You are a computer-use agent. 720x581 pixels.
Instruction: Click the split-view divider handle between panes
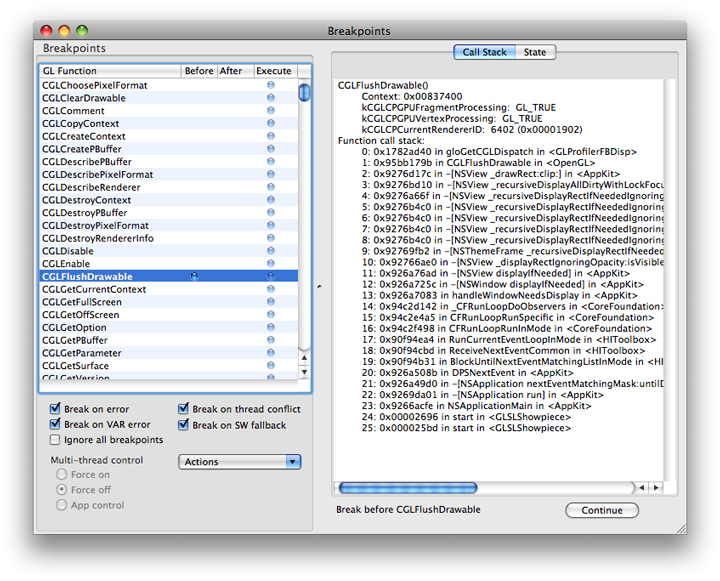pos(319,287)
